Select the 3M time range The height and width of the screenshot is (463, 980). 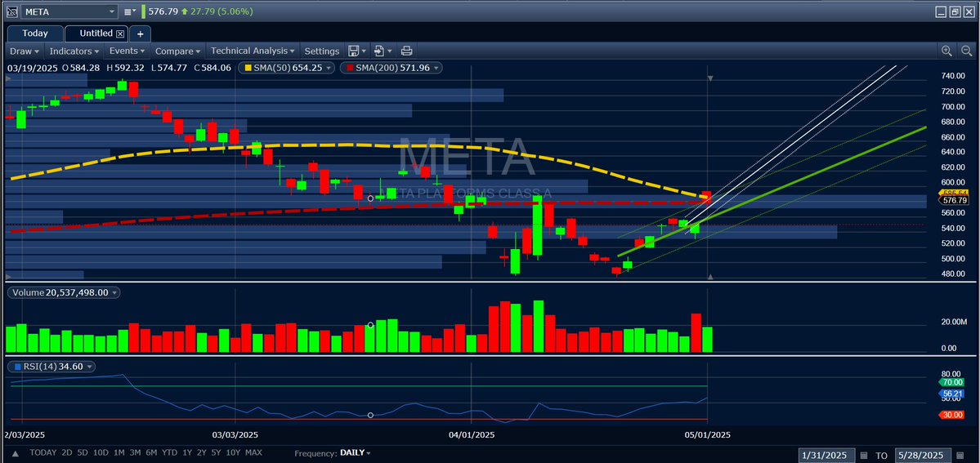pos(135,452)
